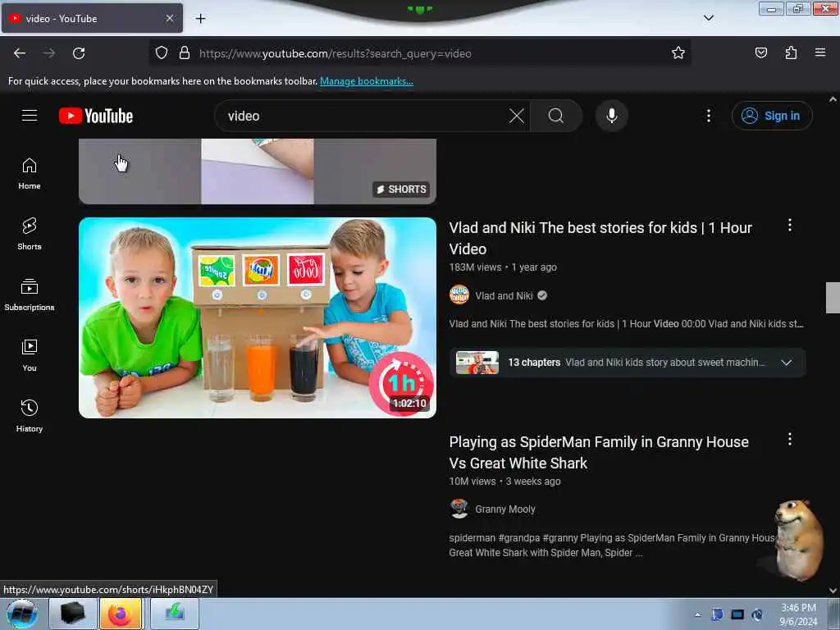Viewport: 840px width, 630px height.
Task: Click the '183M views' text
Action: 475,267
